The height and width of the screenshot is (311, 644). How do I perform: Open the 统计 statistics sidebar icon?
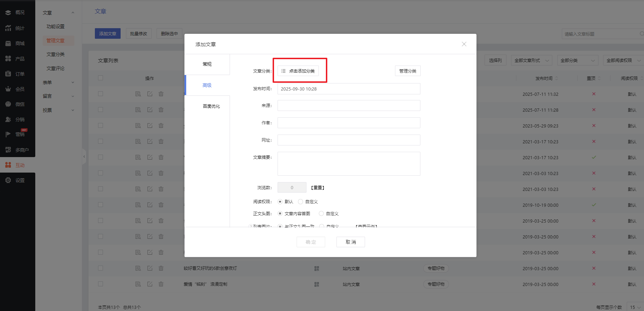[8, 28]
